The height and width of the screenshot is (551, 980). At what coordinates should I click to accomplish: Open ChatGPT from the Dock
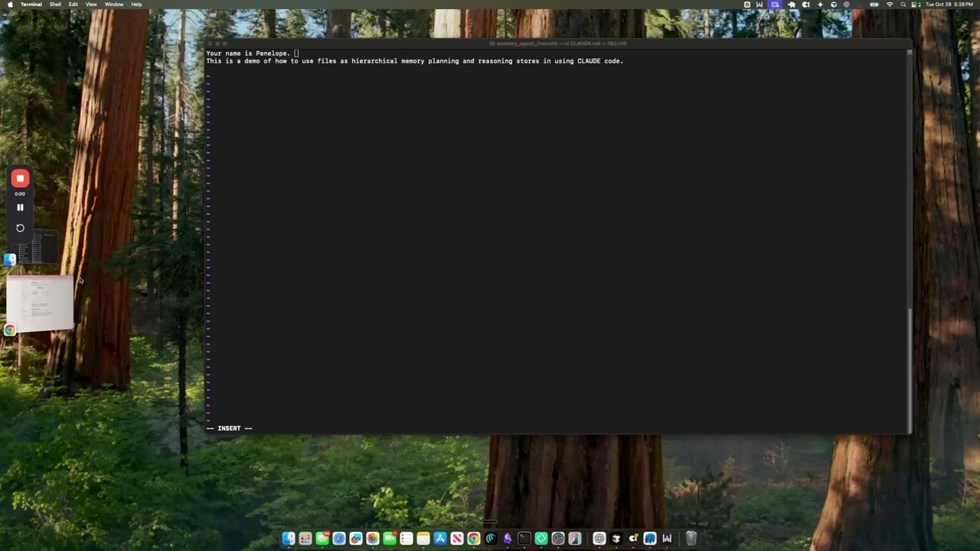599,539
